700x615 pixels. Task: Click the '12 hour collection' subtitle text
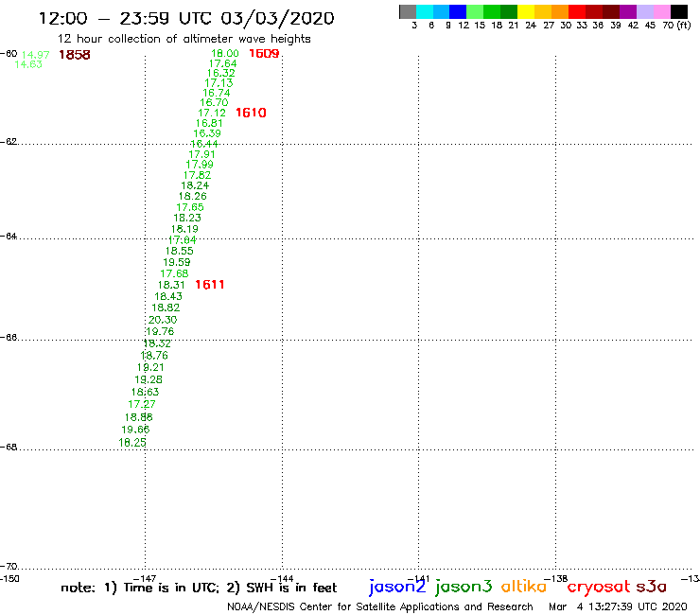[184, 40]
